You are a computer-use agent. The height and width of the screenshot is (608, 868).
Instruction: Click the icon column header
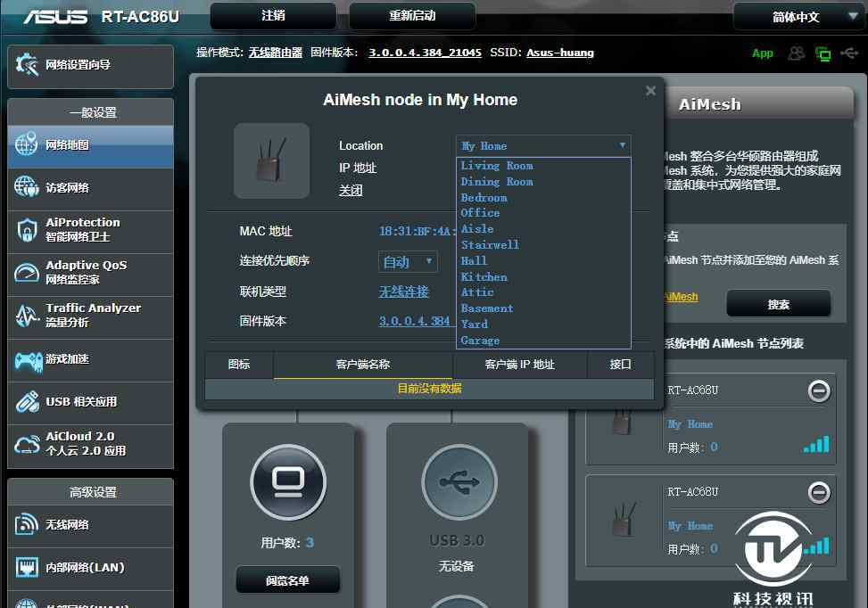pyautogui.click(x=239, y=365)
